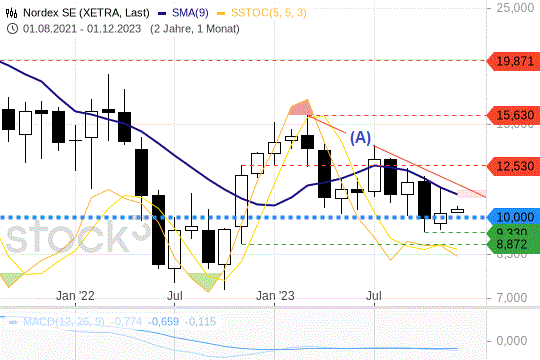Click the SMA(9) blue color marker
This screenshot has width=540, height=360.
point(162,13)
